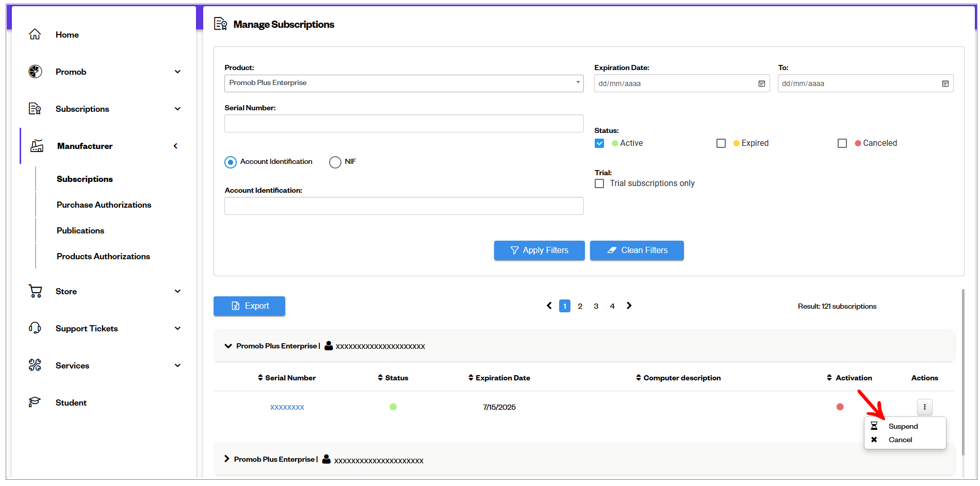Open Subscriptions under Manufacturer

pyautogui.click(x=85, y=179)
